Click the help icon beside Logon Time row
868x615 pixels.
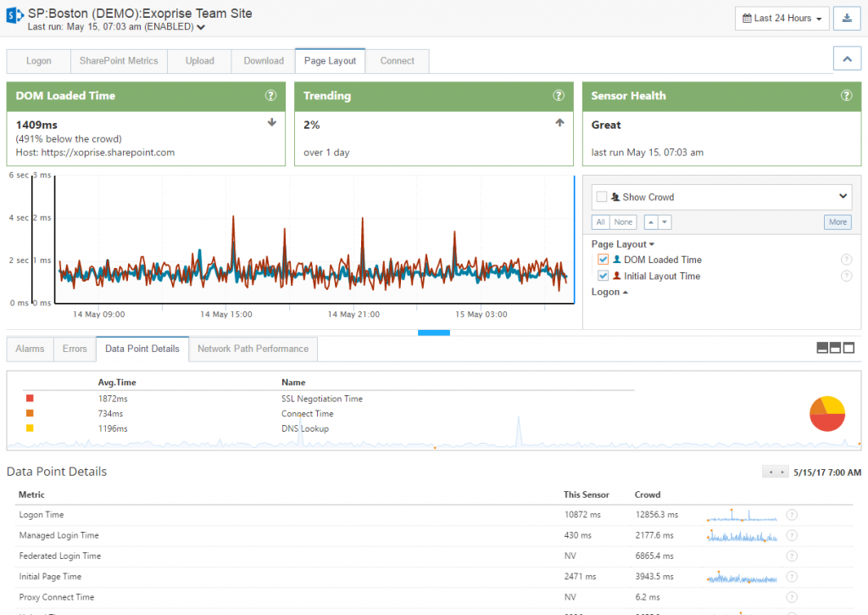791,515
